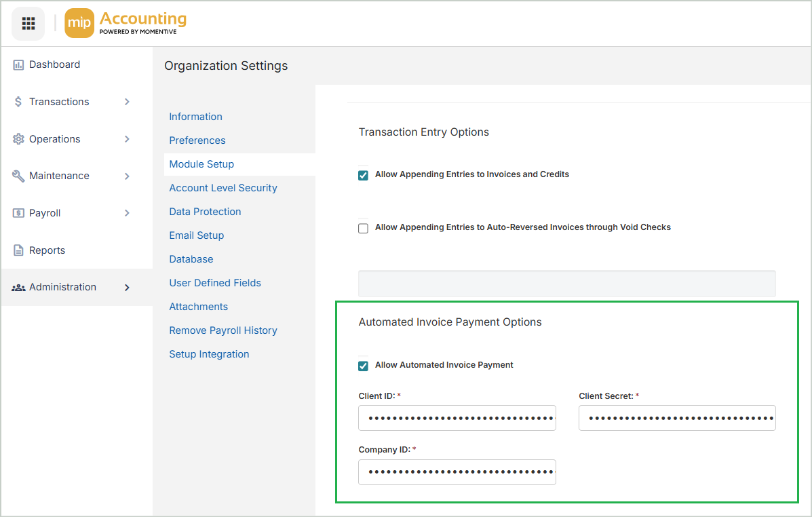This screenshot has width=812, height=517.
Task: Enable Appending Entries to Auto-Reversed Invoices checkbox
Action: click(363, 228)
